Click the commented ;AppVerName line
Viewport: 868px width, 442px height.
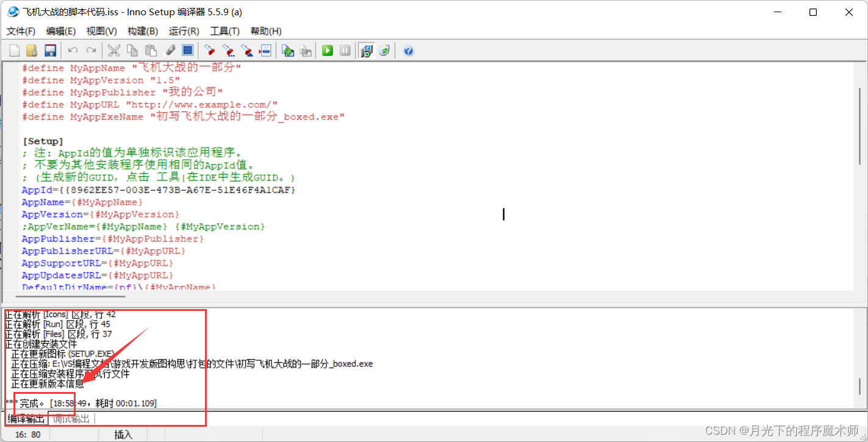[143, 226]
